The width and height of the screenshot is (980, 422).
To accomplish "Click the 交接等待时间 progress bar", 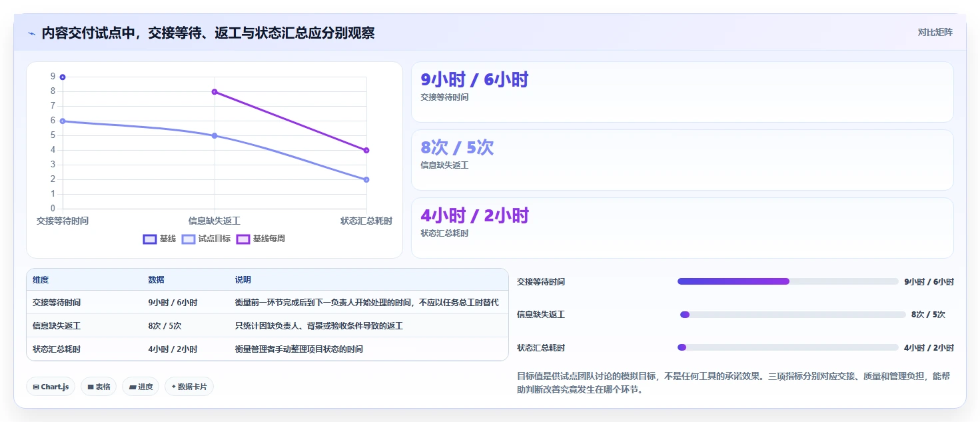I will (x=788, y=281).
